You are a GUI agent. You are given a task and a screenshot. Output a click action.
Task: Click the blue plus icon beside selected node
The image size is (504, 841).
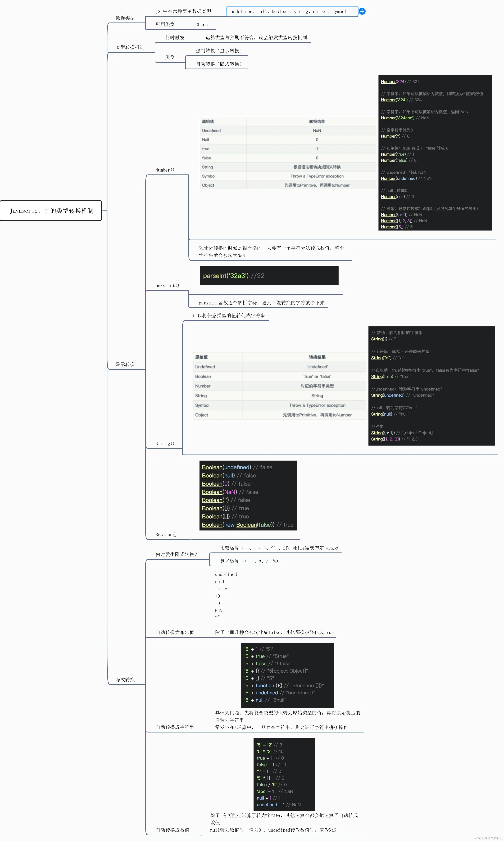coord(362,11)
